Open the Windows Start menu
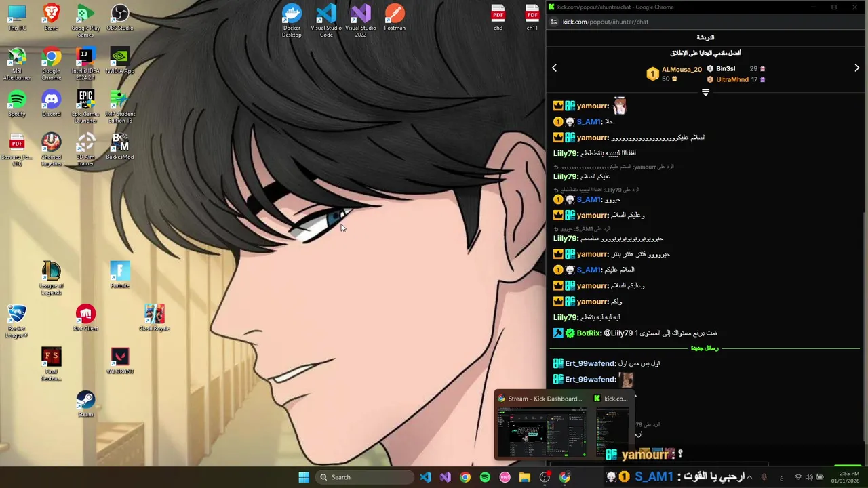Screen dimensions: 868x488 (x=304, y=477)
